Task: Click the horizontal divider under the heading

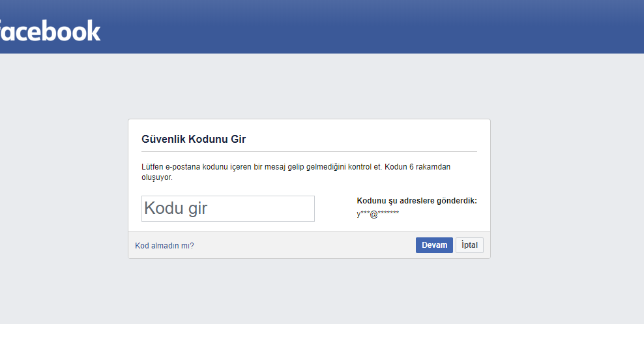Action: tap(309, 151)
